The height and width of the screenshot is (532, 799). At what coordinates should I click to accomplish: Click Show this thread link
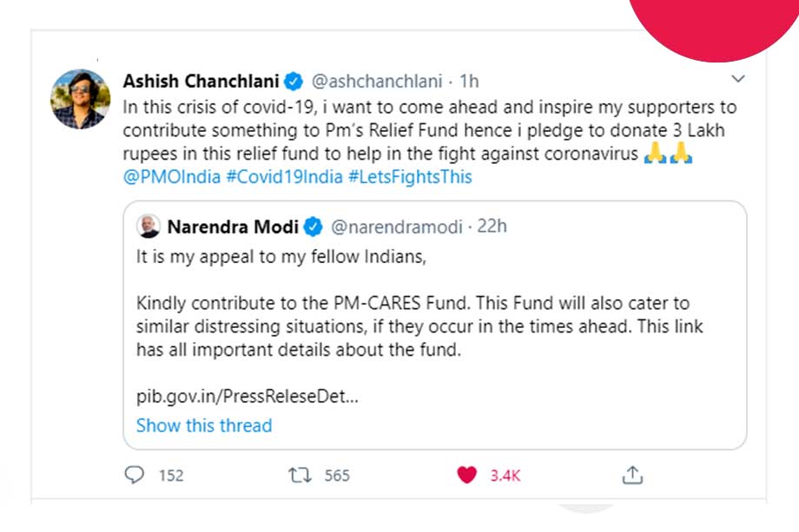[204, 425]
